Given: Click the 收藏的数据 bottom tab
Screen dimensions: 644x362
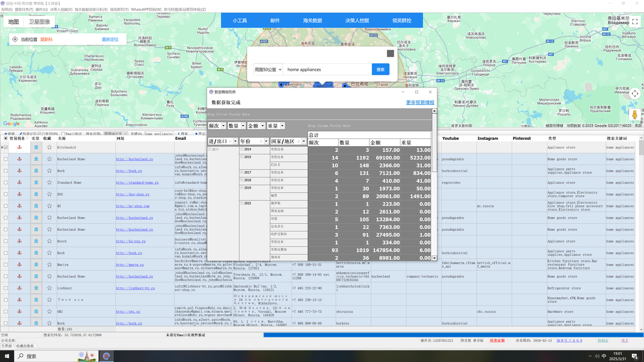Looking at the screenshot, I should click(25, 346).
